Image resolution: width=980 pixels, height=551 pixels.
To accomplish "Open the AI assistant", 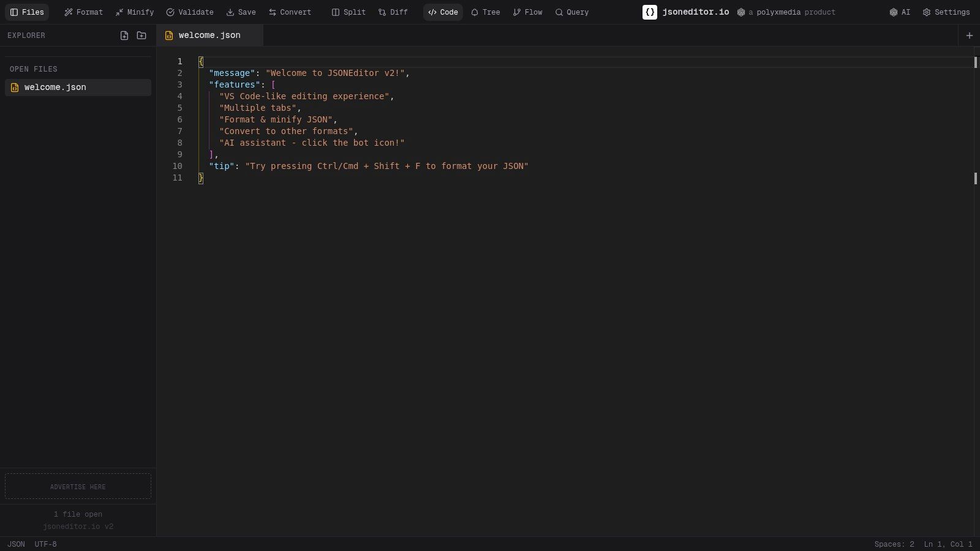I will coord(899,12).
